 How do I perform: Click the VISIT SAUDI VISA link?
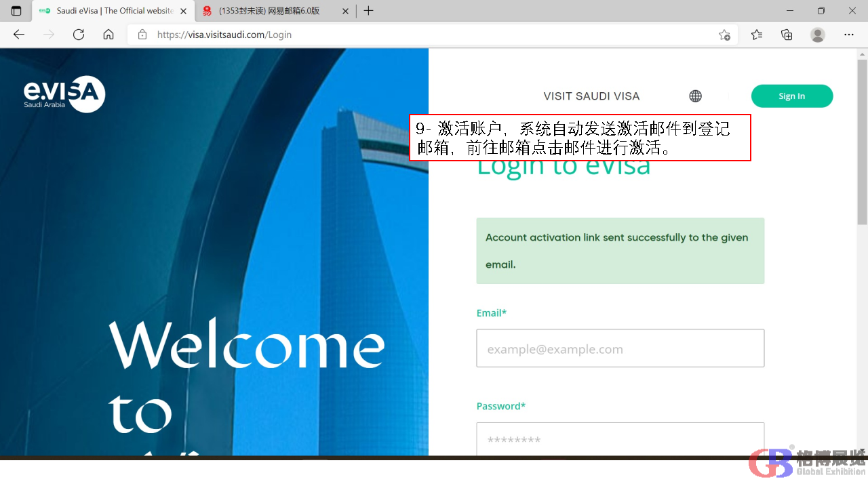coord(591,96)
